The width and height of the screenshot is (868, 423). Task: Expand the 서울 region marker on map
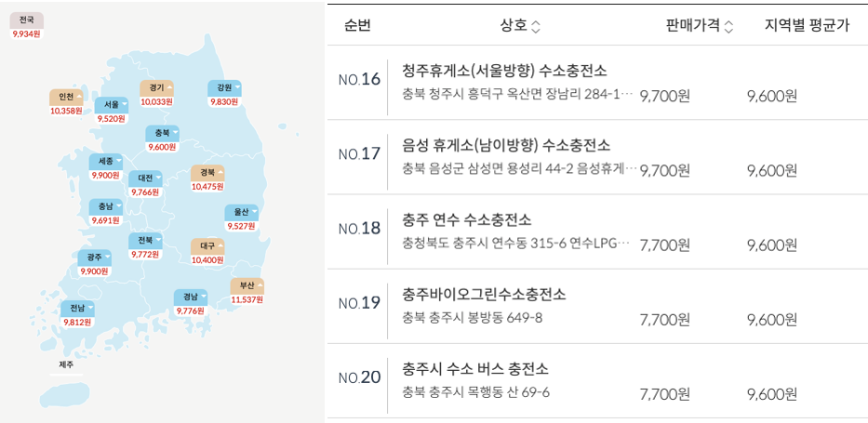tap(112, 105)
